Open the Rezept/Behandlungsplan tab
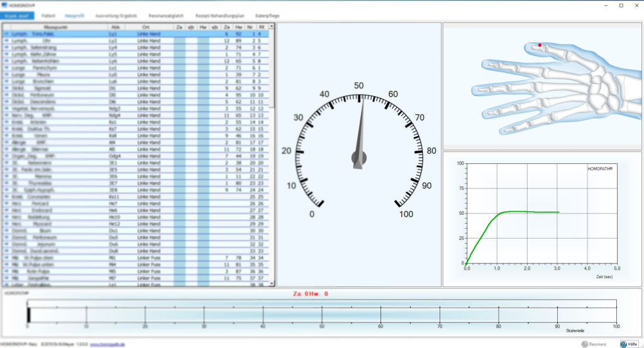The image size is (644, 348). tap(219, 16)
